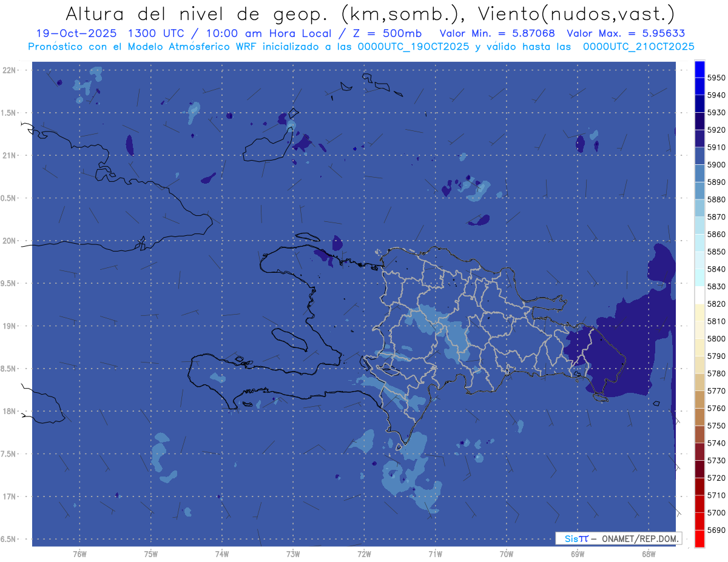This screenshot has height=562, width=728.
Task: Click the 5920 colorbar label
Action: 716,130
